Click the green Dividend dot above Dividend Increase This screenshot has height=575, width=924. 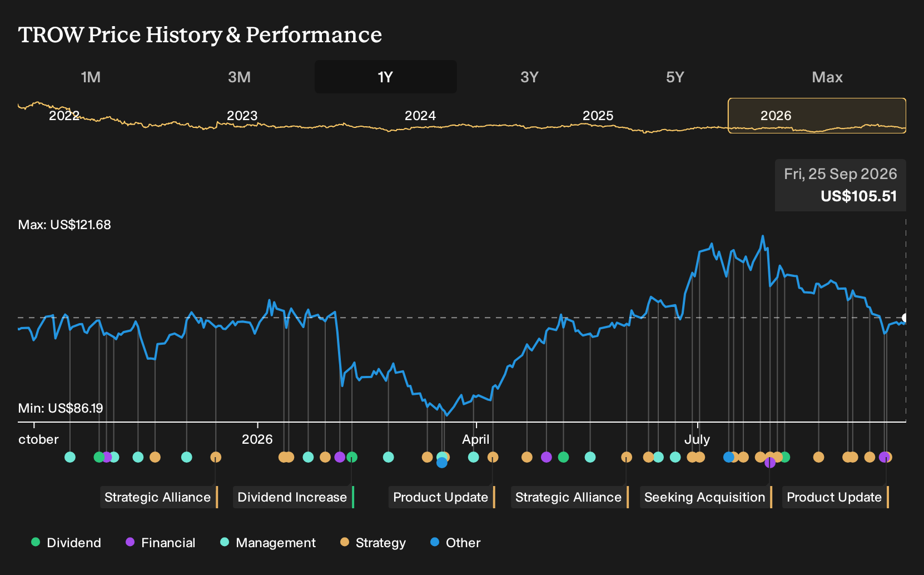(352, 457)
